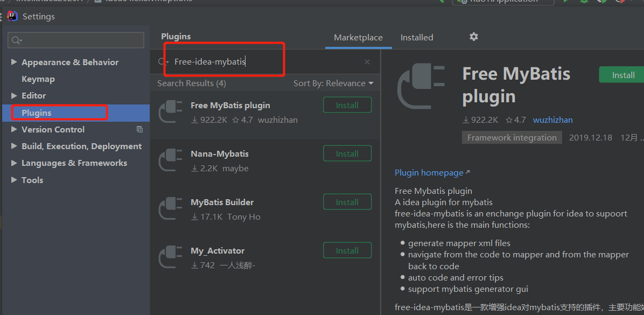
Task: Select the My_Activator result title
Action: (218, 251)
